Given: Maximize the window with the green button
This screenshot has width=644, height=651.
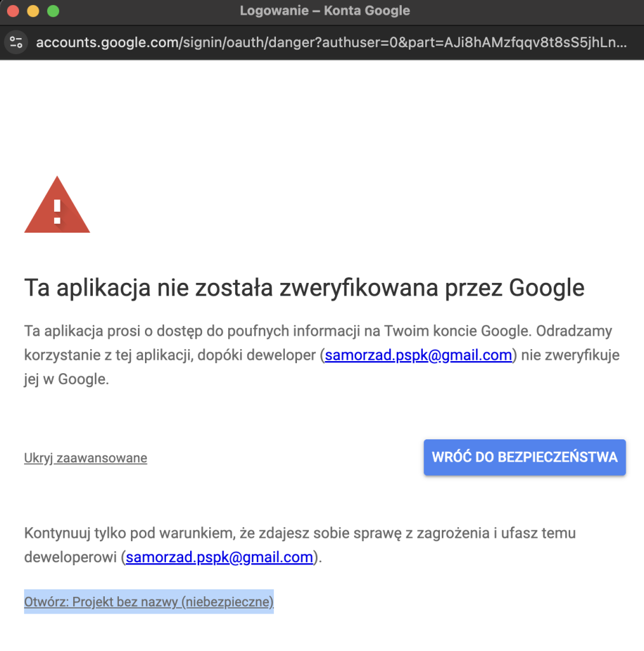Looking at the screenshot, I should 53,11.
